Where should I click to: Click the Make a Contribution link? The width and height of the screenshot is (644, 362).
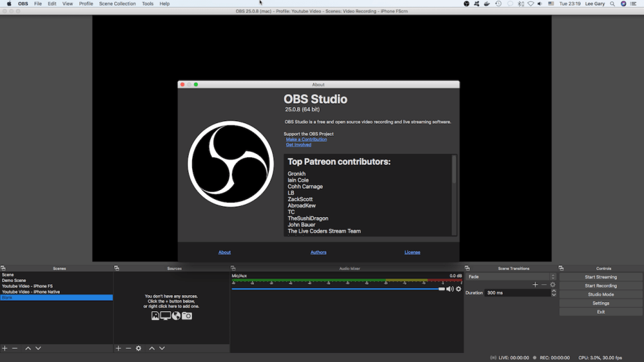[306, 139]
